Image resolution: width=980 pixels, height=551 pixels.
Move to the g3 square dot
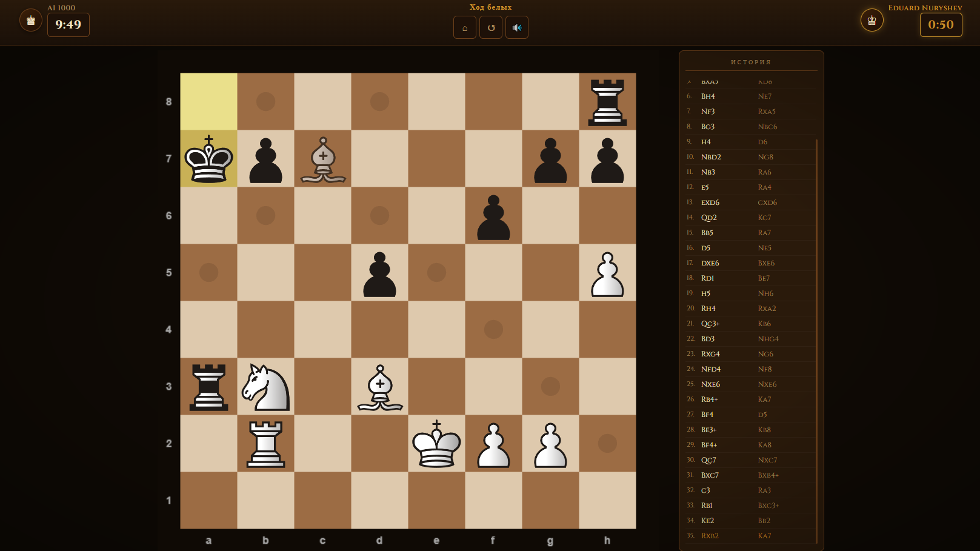click(551, 387)
